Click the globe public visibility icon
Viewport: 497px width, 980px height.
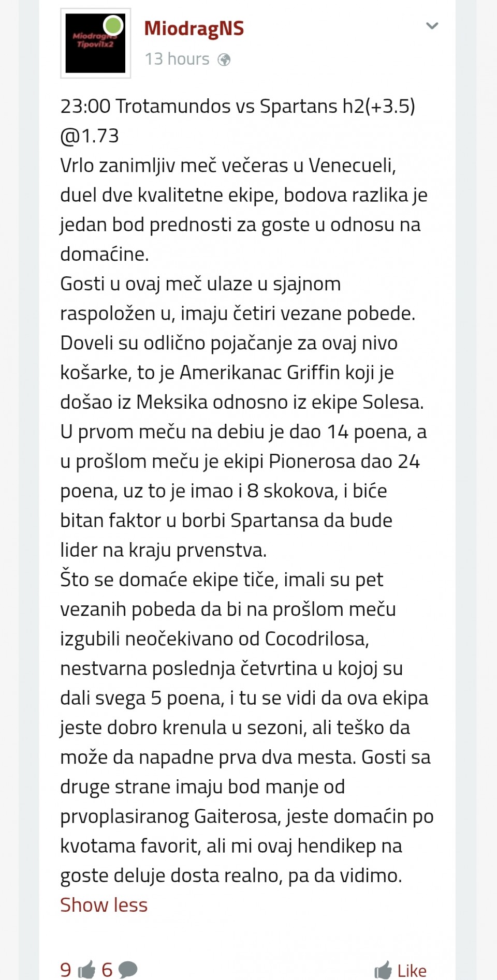(224, 60)
